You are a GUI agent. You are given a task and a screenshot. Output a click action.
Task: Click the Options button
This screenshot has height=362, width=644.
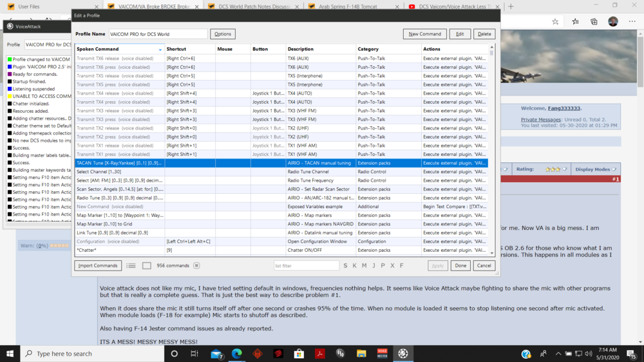223,34
